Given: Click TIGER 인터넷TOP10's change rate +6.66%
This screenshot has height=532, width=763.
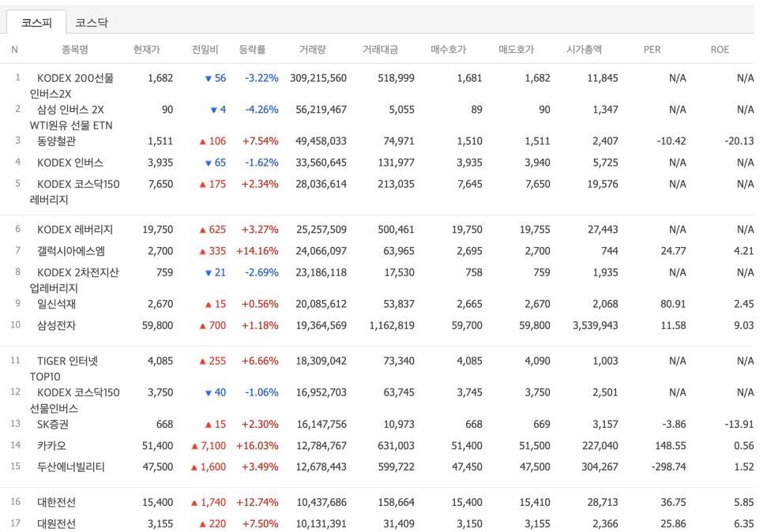Looking at the screenshot, I should tap(261, 361).
